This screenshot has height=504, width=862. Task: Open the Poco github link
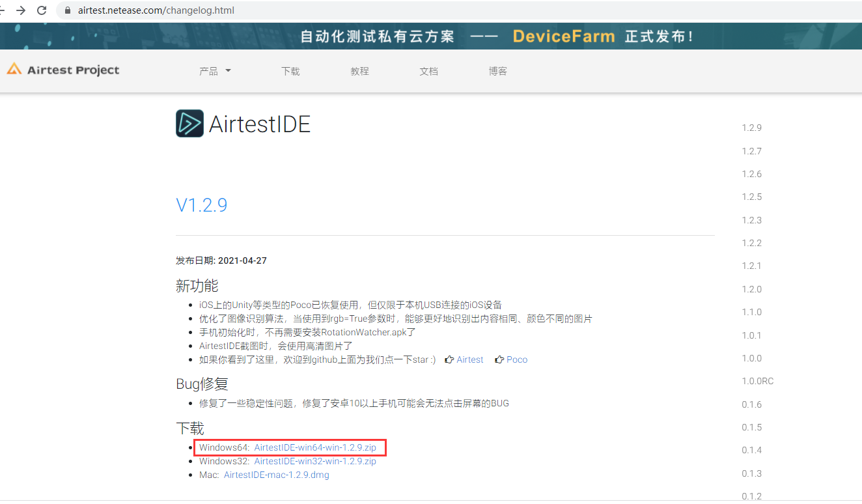(517, 359)
